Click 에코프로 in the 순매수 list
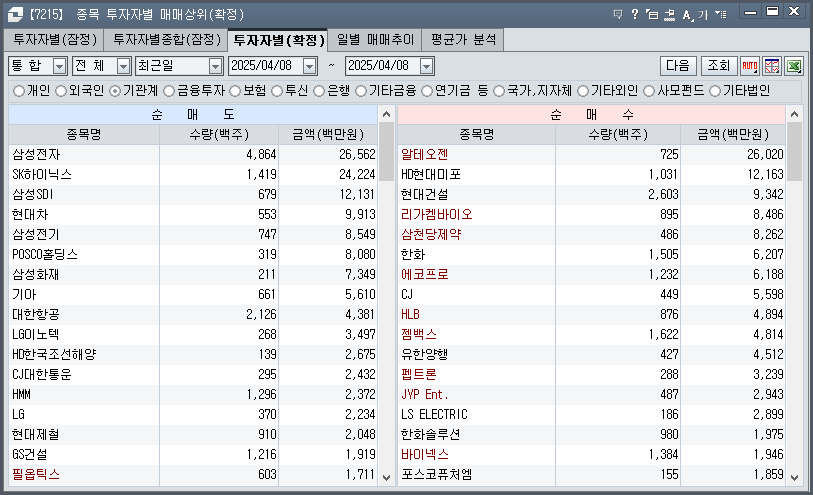This screenshot has width=813, height=495. [424, 275]
